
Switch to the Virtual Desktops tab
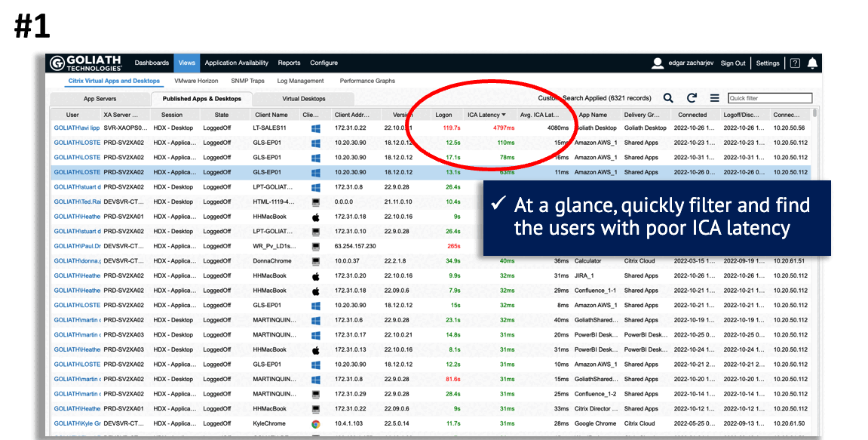coord(304,99)
